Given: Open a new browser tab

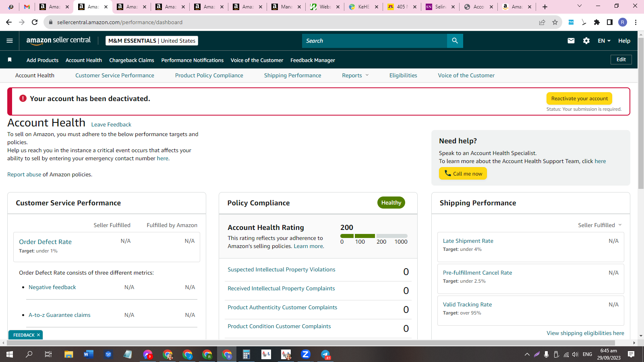Looking at the screenshot, I should 545,7.
